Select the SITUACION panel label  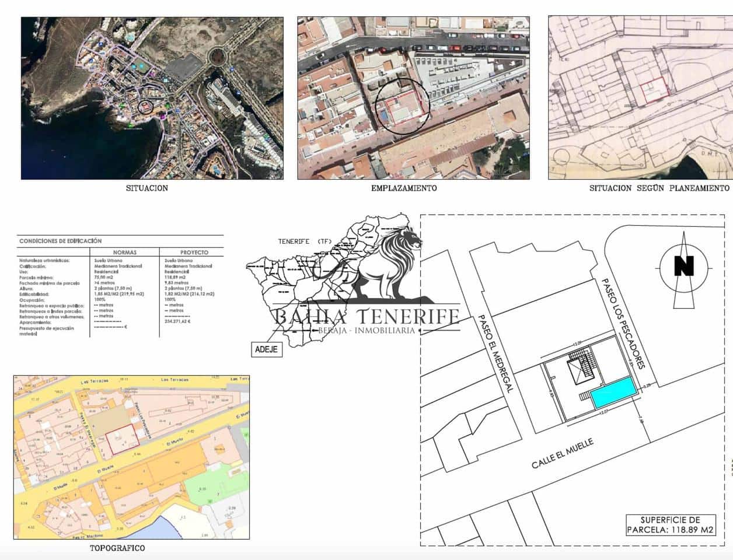[146, 188]
